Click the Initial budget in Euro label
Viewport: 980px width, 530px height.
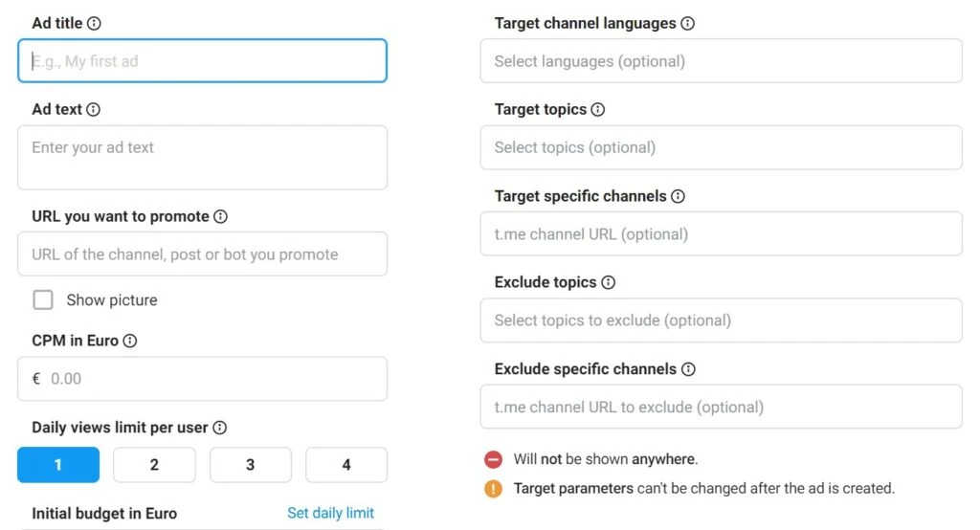104,513
